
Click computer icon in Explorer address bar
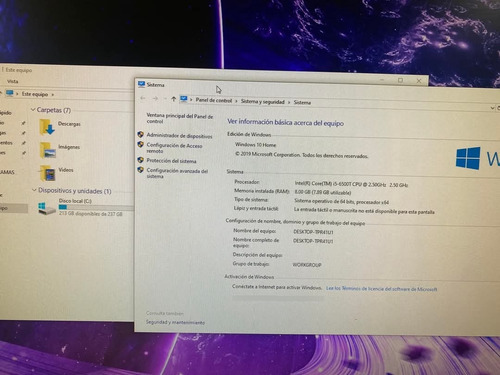[x=10, y=93]
